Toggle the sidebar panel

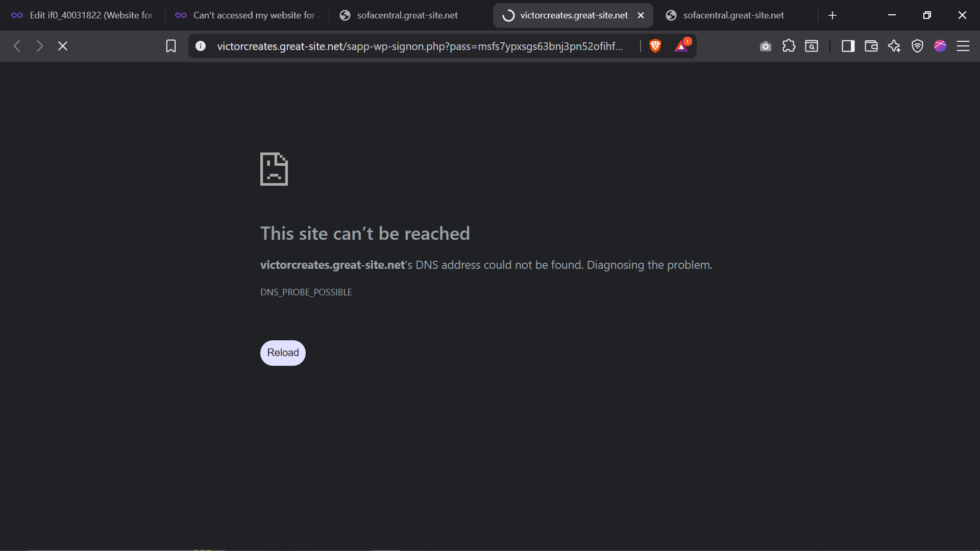tap(848, 46)
